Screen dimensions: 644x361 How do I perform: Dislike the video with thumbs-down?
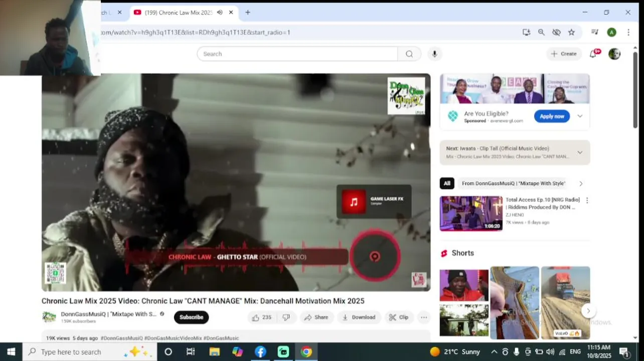click(x=286, y=317)
